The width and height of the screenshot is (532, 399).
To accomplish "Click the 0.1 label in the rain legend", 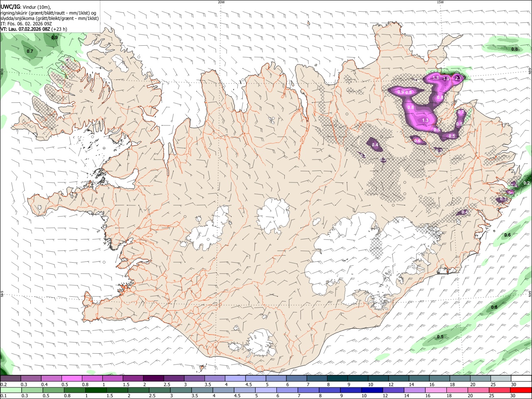I will 3,396.
